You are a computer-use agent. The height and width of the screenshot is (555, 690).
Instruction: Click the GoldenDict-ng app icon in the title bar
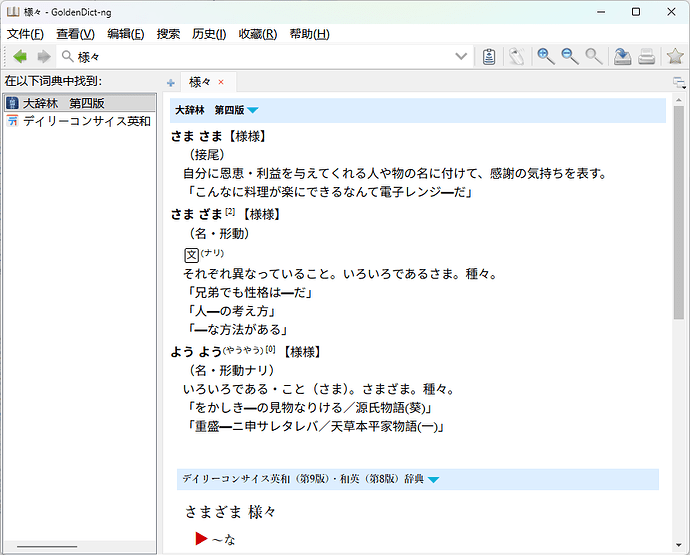(13, 12)
